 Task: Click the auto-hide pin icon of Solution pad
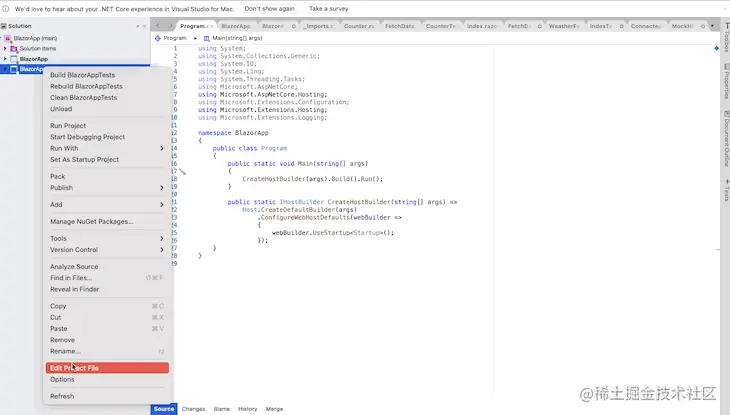138,27
